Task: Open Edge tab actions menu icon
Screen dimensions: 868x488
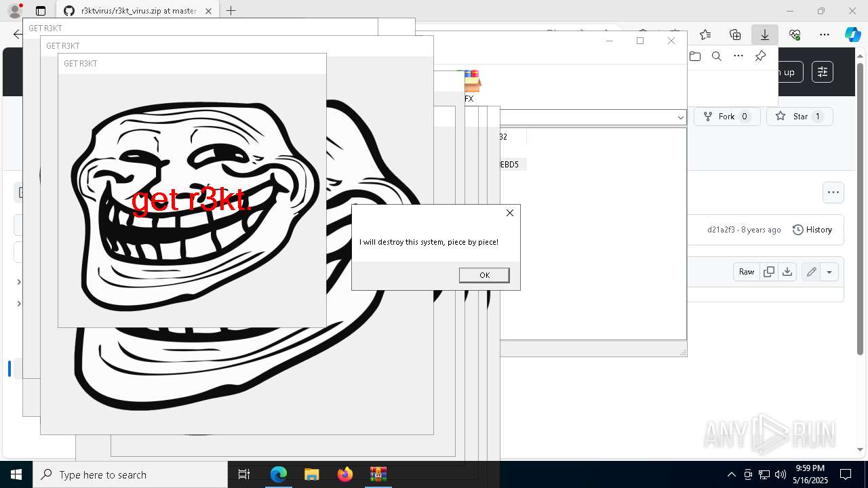Action: 41,11
